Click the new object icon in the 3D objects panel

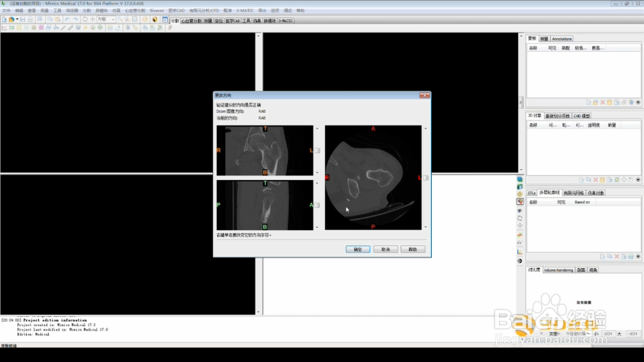pyautogui.click(x=581, y=180)
